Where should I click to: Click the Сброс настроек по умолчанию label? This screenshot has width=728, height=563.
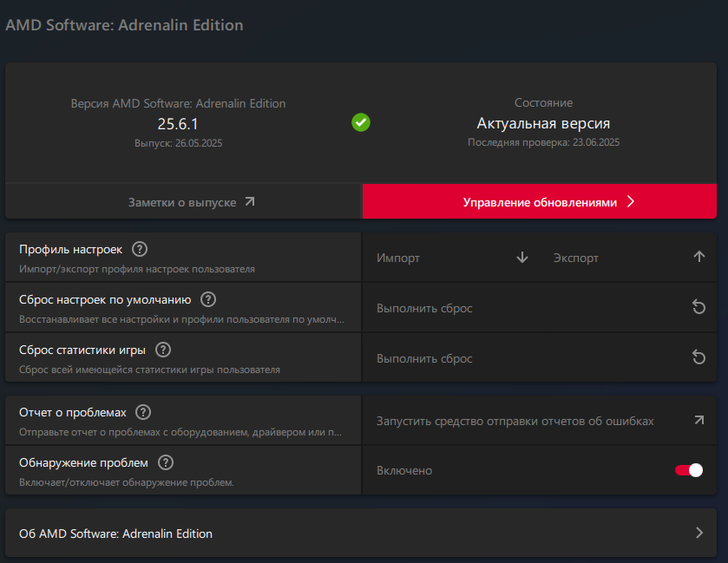point(105,300)
